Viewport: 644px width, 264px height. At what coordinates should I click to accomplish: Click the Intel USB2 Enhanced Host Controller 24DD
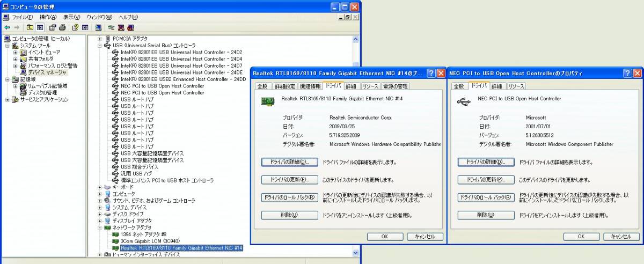coord(183,79)
